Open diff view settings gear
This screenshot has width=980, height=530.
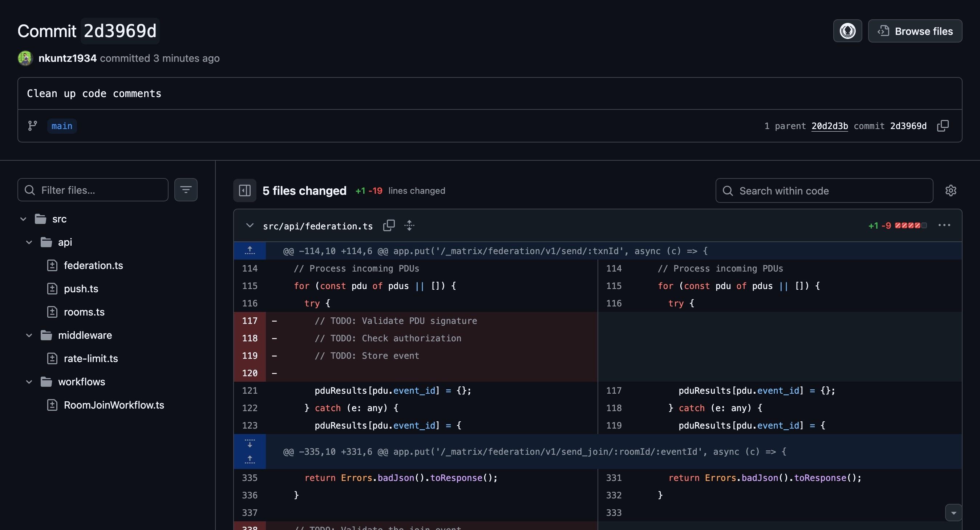coord(950,190)
